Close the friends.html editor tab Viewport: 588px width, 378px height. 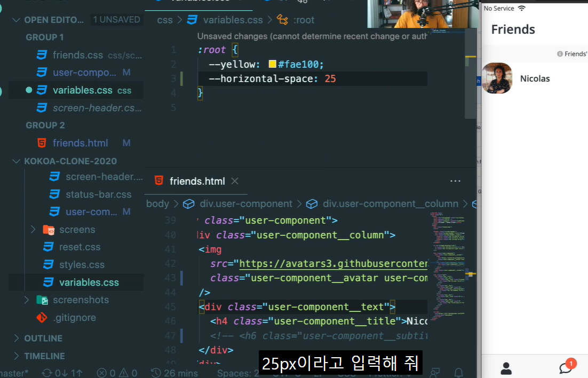coord(235,181)
